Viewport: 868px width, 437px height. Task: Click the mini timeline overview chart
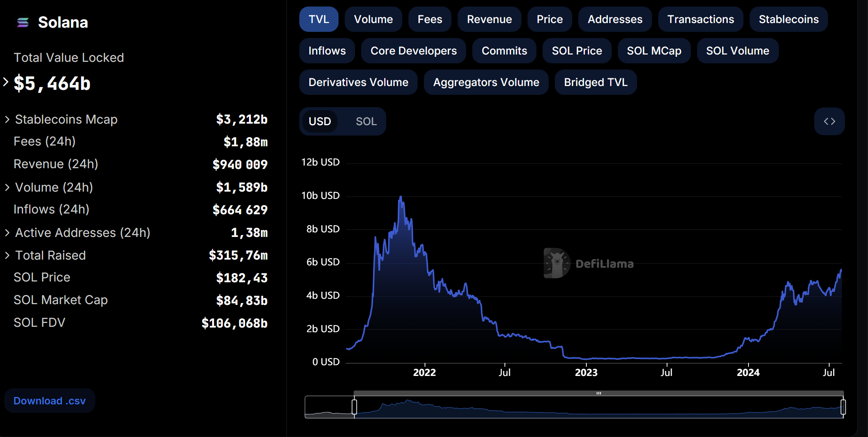coord(575,407)
